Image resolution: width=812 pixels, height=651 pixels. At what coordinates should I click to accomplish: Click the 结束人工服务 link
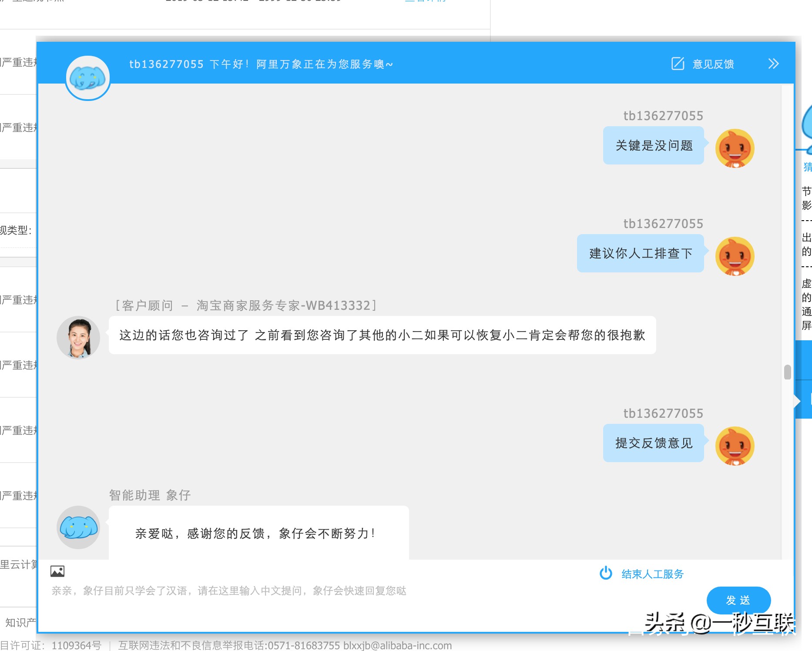coord(652,574)
